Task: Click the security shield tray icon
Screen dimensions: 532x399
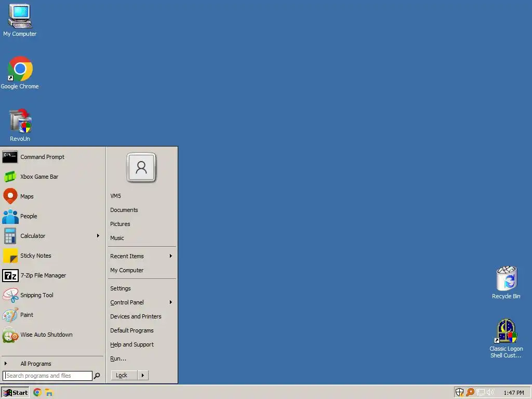Action: click(x=459, y=392)
